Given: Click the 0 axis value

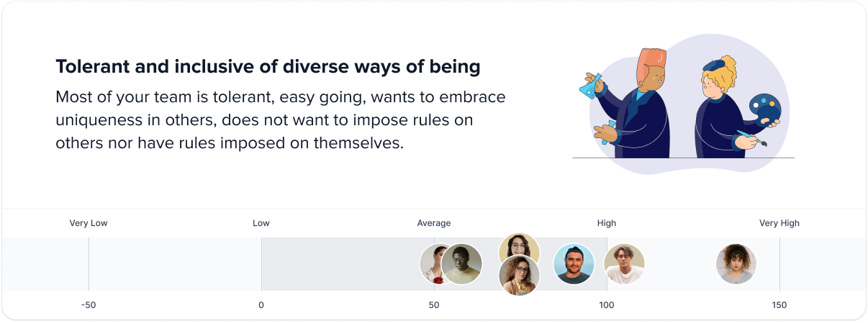Looking at the screenshot, I should coord(261,305).
